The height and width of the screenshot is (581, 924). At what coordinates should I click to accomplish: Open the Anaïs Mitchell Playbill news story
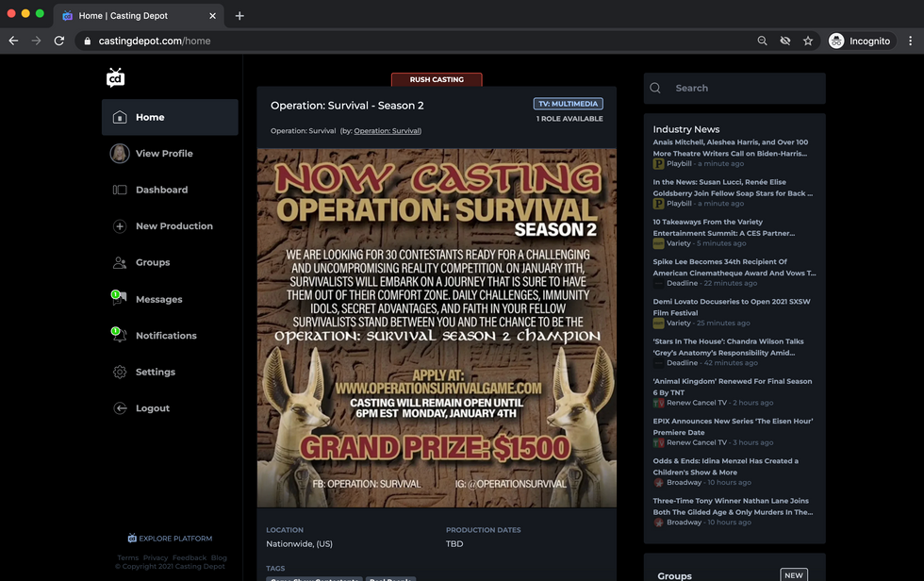point(731,148)
